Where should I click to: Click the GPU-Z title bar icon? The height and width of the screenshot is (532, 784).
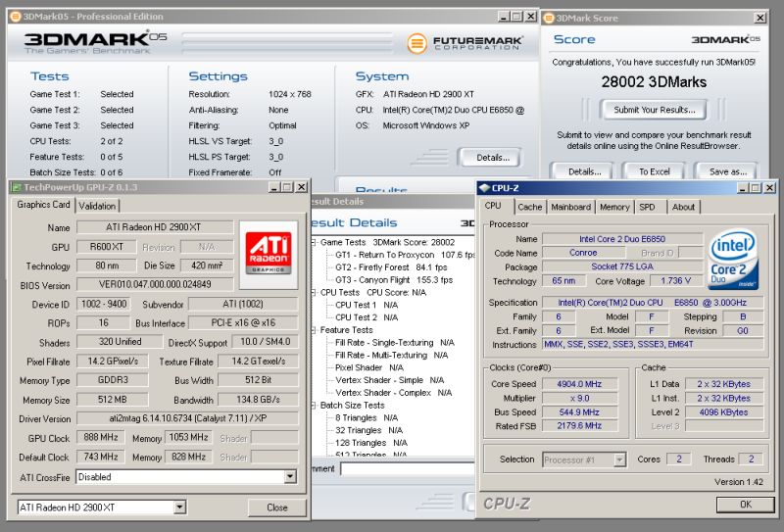click(x=16, y=187)
